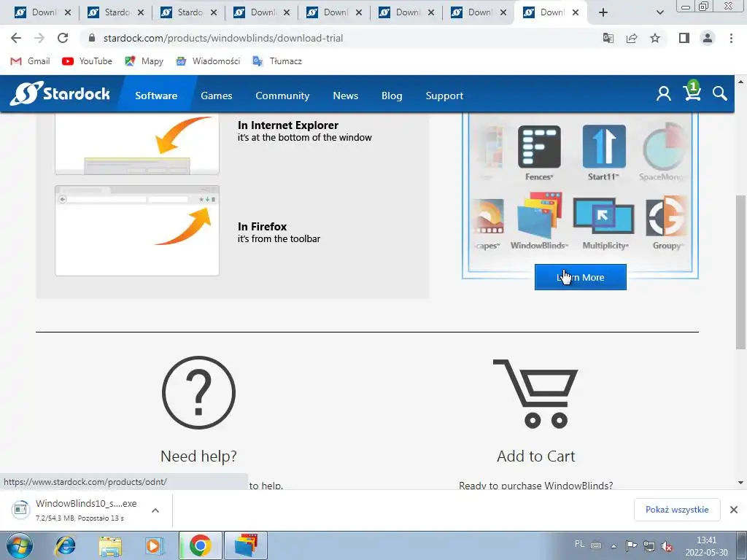Open the Stardock account user icon

664,94
